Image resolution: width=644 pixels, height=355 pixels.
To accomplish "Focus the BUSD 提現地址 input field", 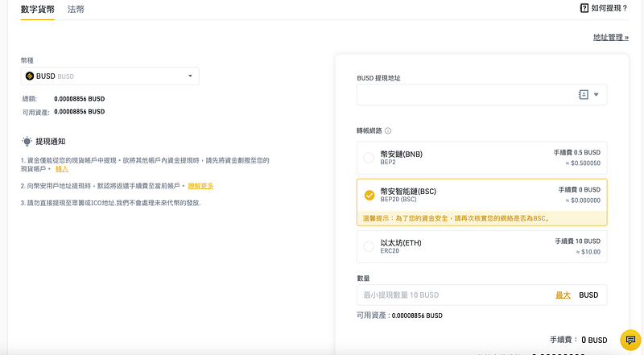I will (481, 94).
